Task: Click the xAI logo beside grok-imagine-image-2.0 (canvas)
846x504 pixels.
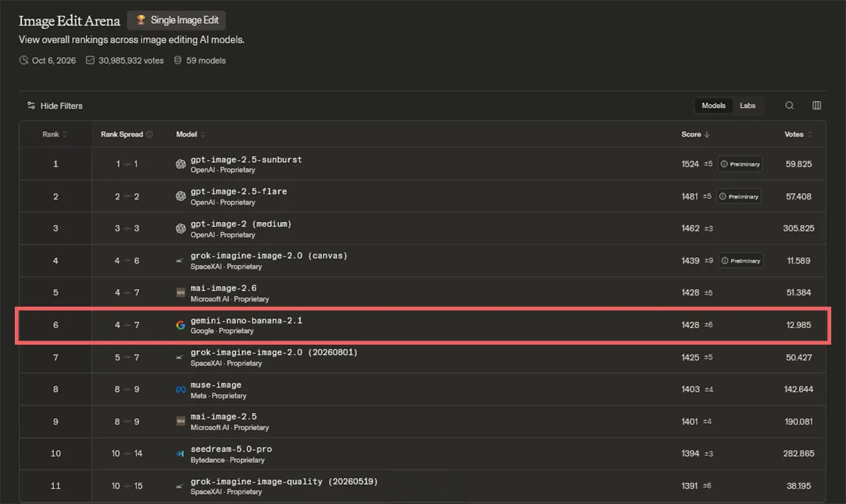Action: [x=180, y=261]
